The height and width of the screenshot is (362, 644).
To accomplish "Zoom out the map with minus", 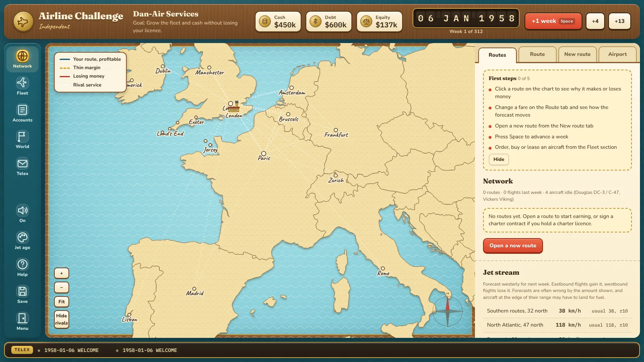I will (x=62, y=288).
